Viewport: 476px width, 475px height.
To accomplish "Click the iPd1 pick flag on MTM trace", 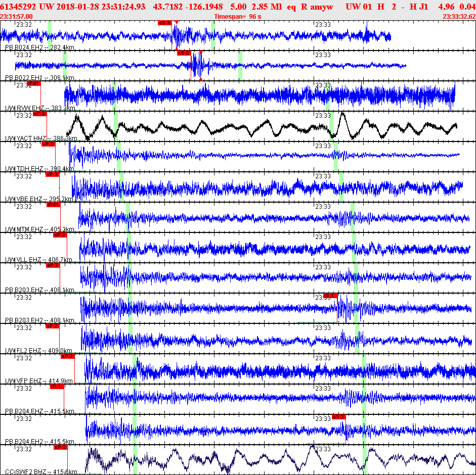I will click(x=54, y=205).
